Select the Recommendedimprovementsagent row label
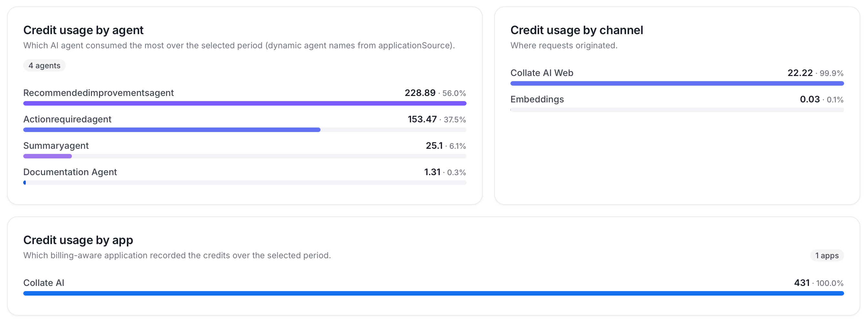The image size is (868, 322). coord(98,93)
